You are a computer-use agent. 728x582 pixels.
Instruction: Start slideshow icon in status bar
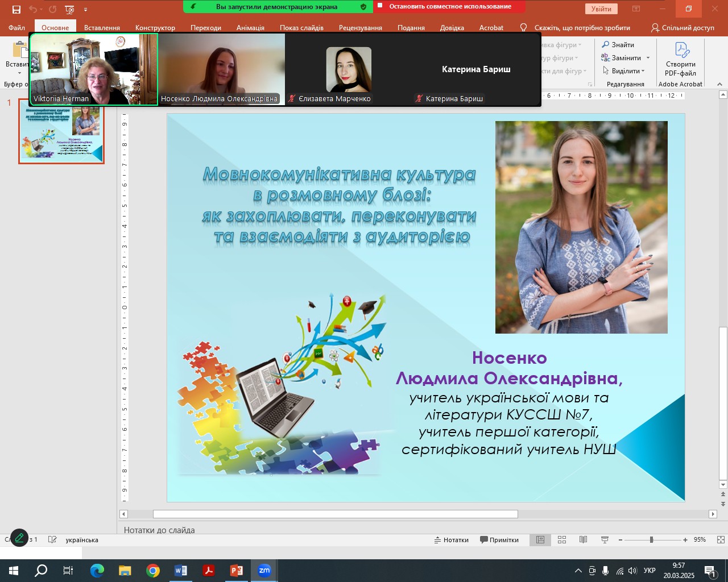click(605, 540)
